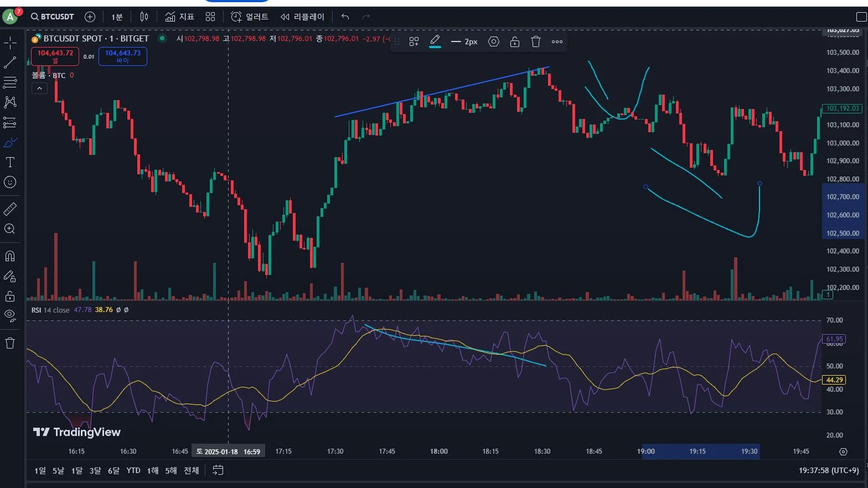Screen dimensions: 868x488
Task: Open the 지표 indicators dialog
Action: tap(180, 17)
